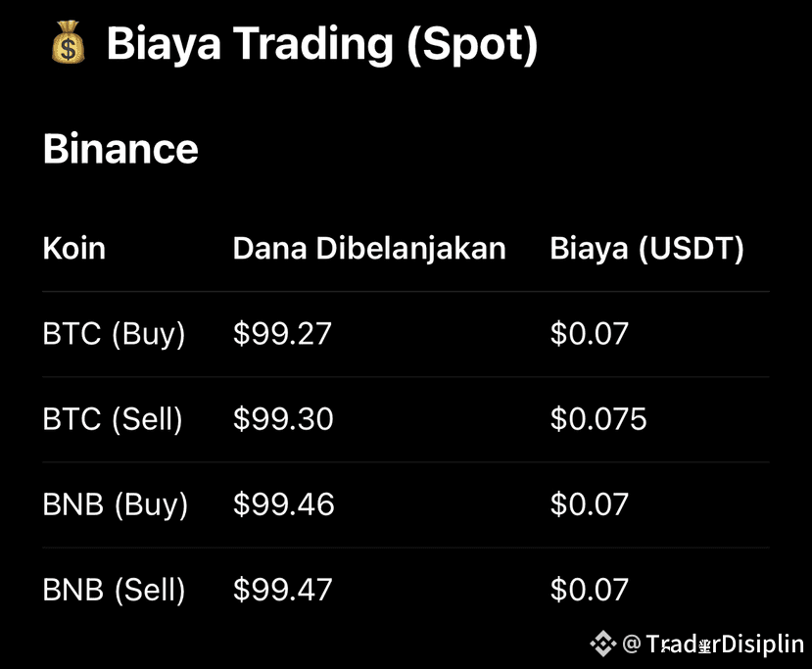Click the BNB (Sell) $0.07 fee
This screenshot has height=669, width=812.
tap(590, 590)
